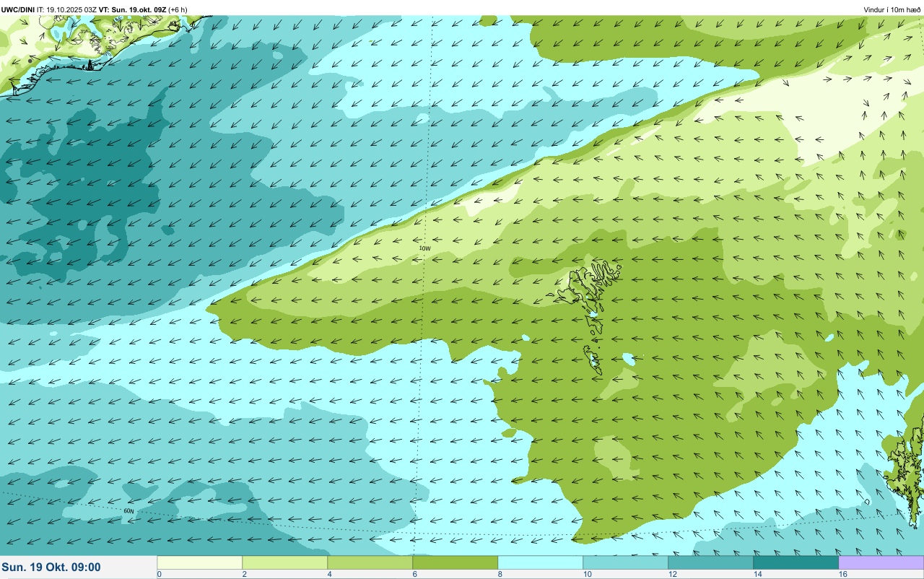Image resolution: width=924 pixels, height=579 pixels.
Task: Click the 'Vindur í 10m hæð' title
Action: (x=892, y=9)
